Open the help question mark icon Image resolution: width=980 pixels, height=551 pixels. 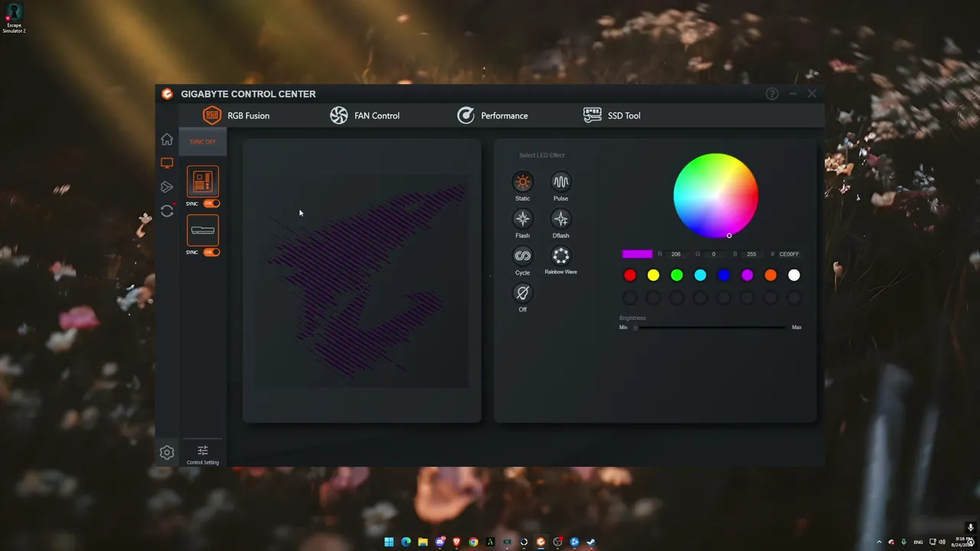click(772, 94)
